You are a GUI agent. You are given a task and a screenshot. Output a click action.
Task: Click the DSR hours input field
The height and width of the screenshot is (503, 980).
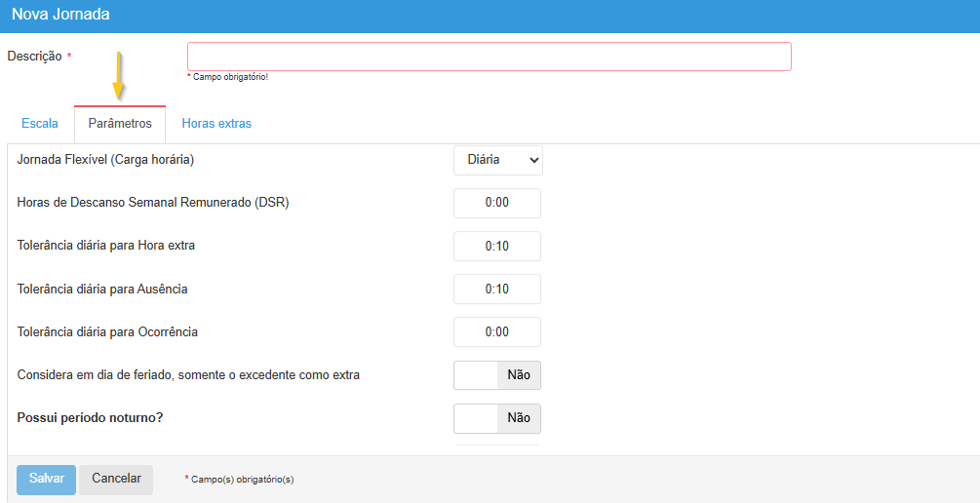coord(497,203)
